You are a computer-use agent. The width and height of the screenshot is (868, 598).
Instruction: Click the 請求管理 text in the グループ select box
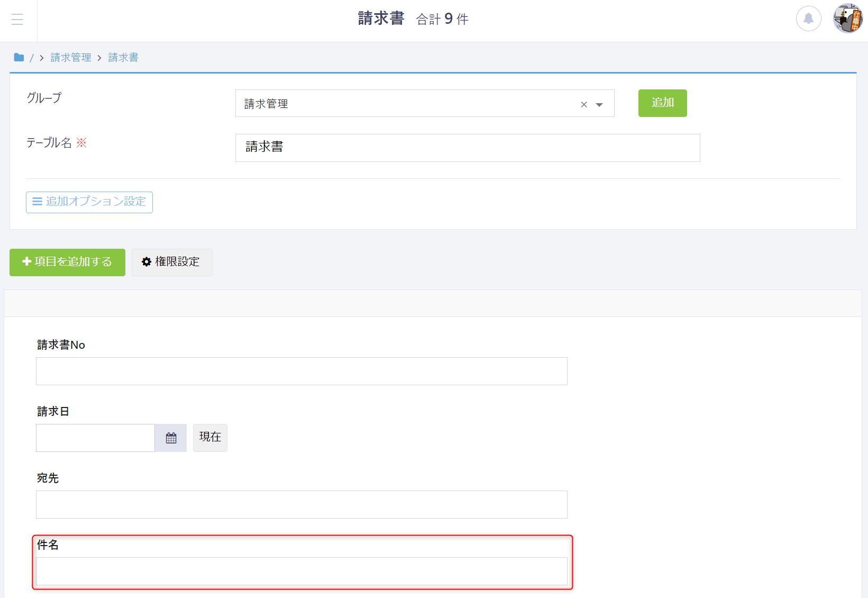click(x=266, y=104)
